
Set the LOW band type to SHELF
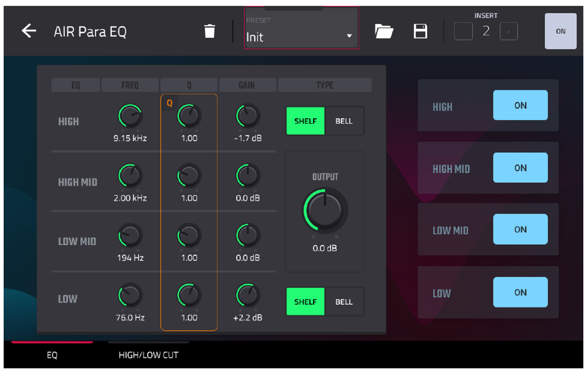coord(305,302)
